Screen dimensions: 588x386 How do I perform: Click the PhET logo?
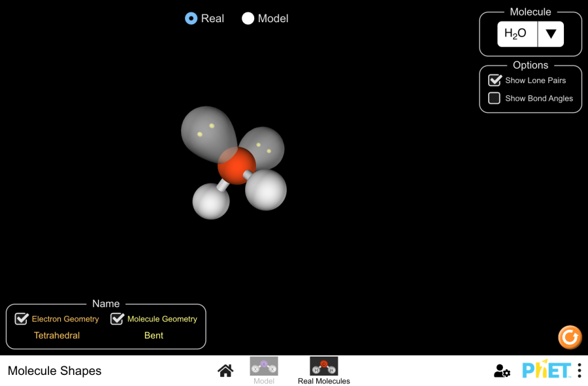[x=546, y=370]
